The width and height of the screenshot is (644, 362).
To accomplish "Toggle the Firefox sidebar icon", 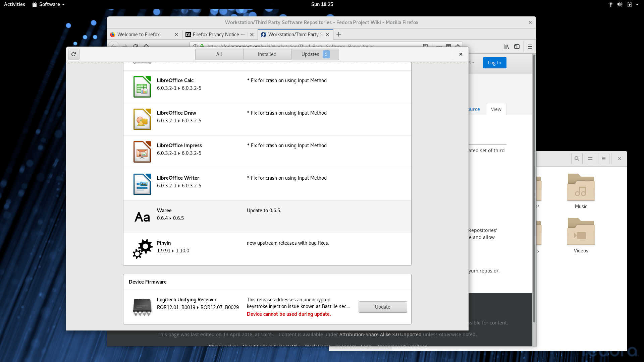I will point(517,47).
